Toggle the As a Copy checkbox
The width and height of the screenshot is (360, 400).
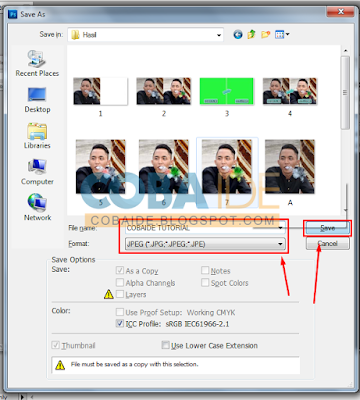120,270
